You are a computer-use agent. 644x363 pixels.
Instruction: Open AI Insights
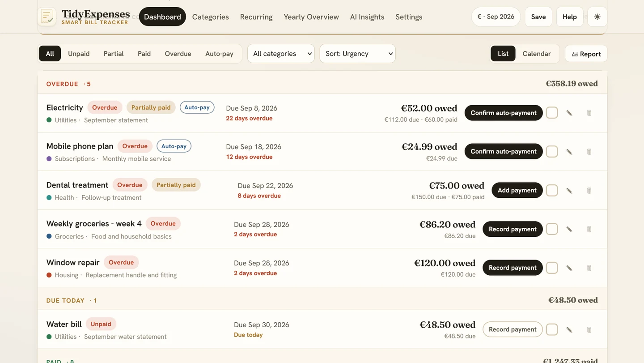(x=367, y=17)
